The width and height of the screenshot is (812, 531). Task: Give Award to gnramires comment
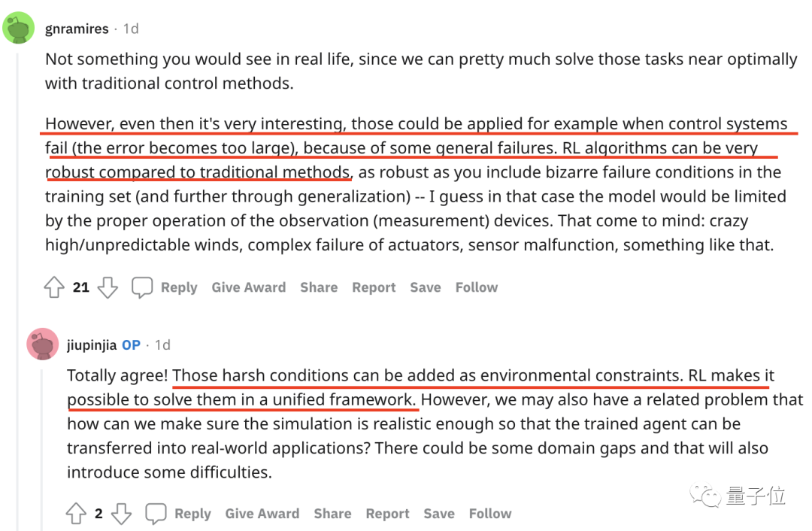248,287
